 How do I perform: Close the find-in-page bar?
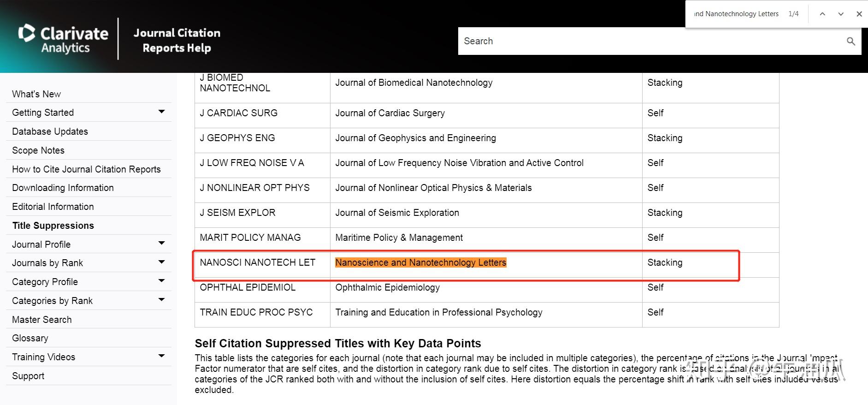click(859, 14)
